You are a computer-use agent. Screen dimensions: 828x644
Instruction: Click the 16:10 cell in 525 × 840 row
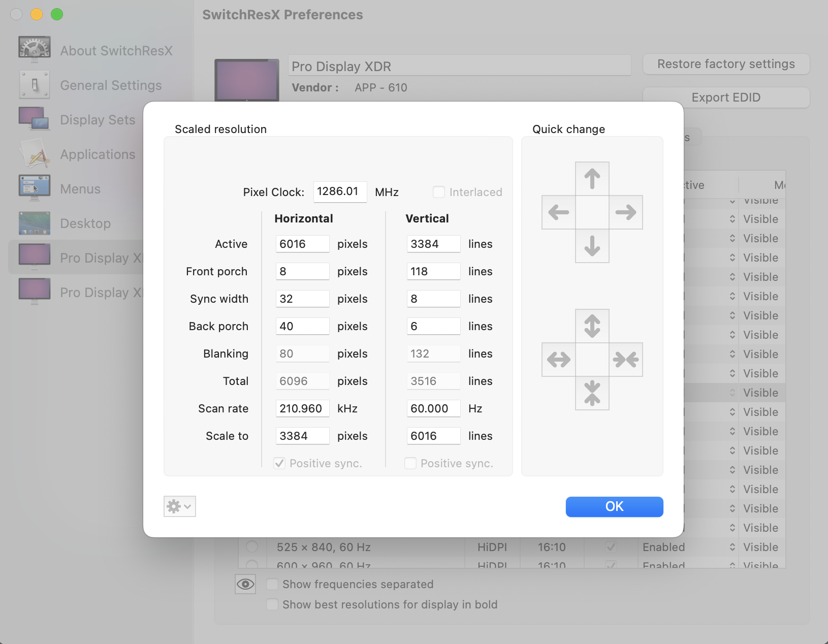552,547
